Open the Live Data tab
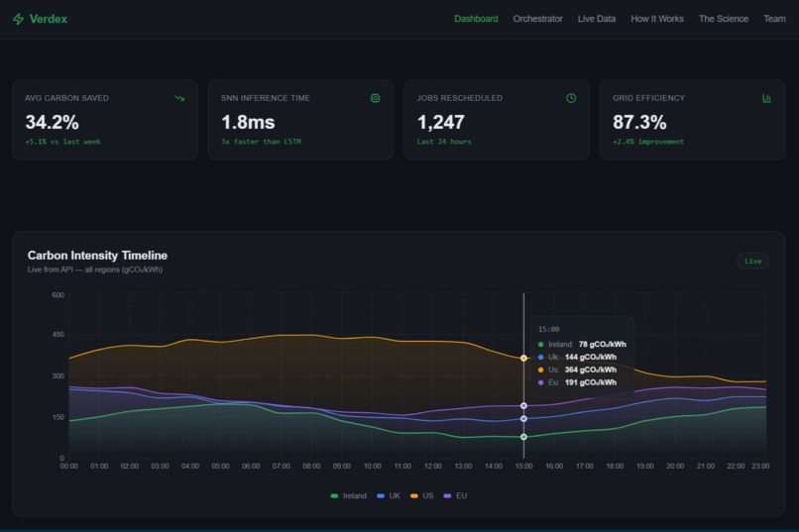Viewport: 799px width, 532px height. click(x=596, y=19)
